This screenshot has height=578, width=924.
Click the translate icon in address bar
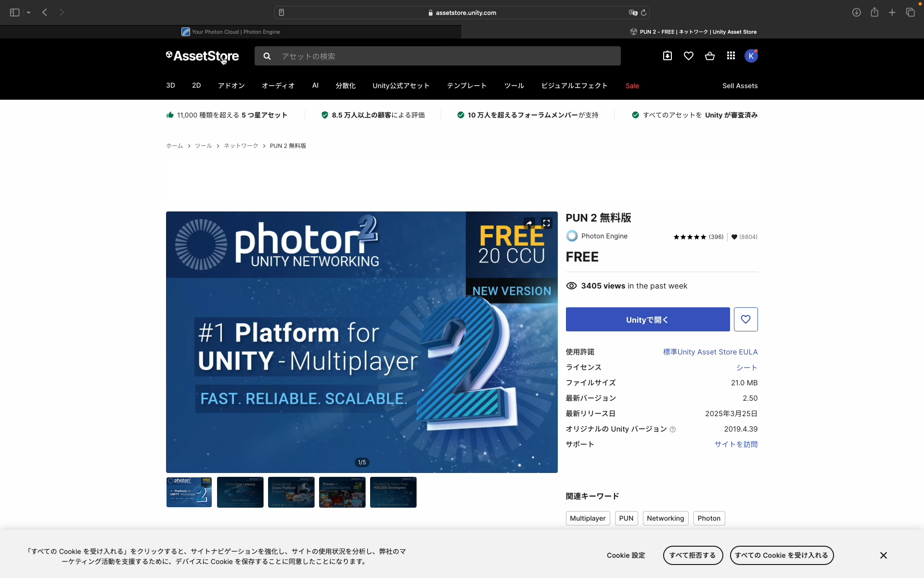coord(633,13)
